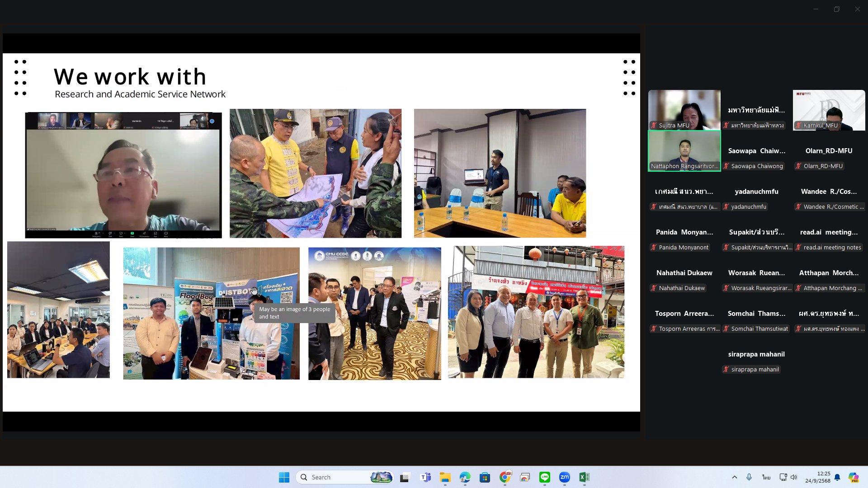Open the Zoom app in the taskbar
This screenshot has width=868, height=488.
click(x=564, y=477)
